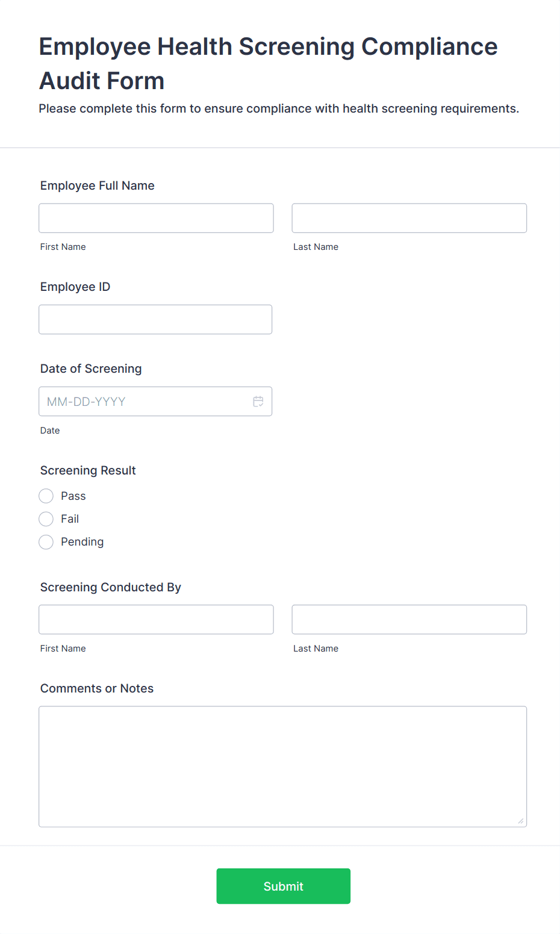Mark screening result as Pending
560x934 pixels.
(x=46, y=542)
